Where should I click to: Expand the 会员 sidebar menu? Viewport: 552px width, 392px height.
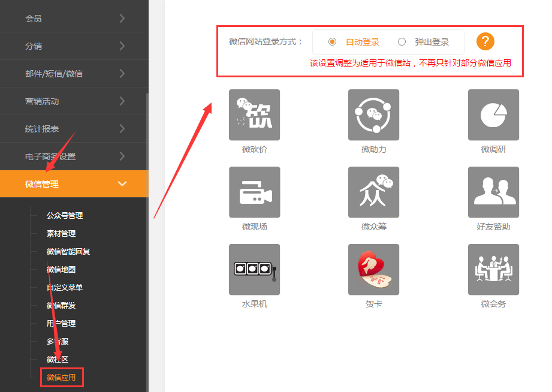click(x=74, y=19)
